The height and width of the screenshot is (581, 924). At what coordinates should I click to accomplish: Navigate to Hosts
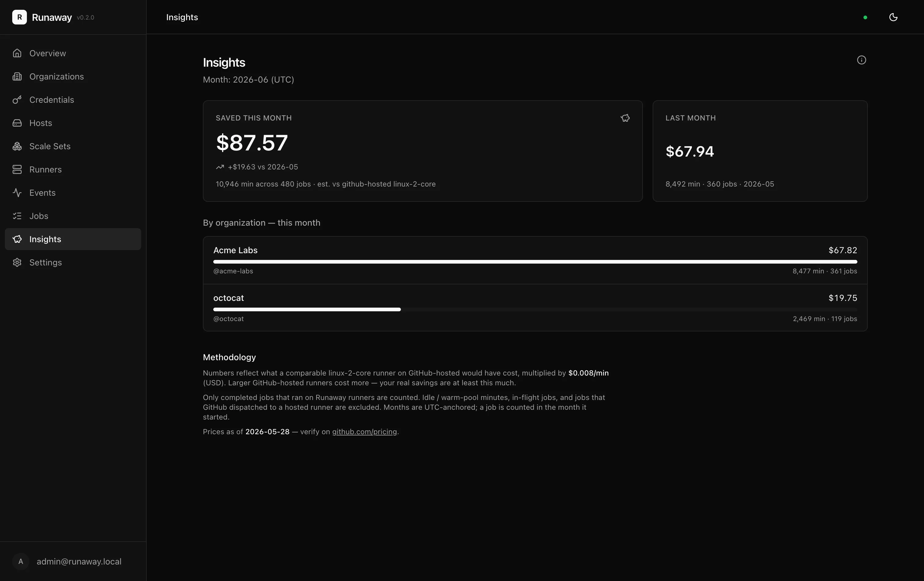73,123
